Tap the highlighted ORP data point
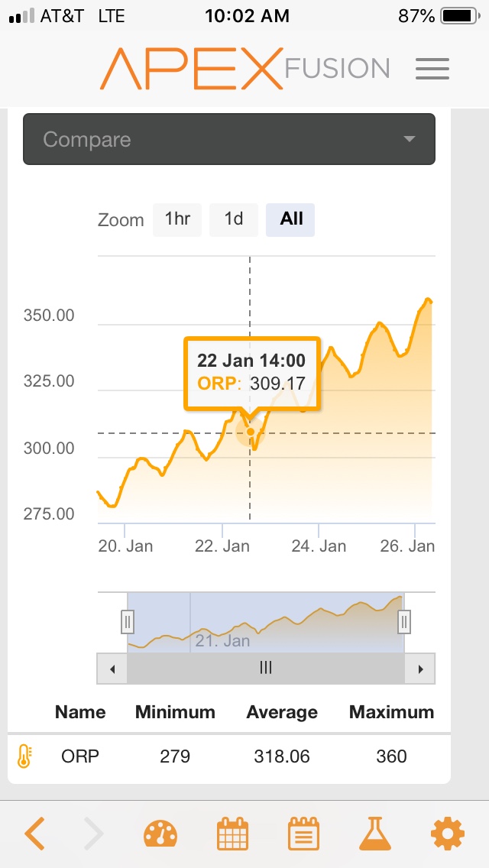 click(x=251, y=432)
